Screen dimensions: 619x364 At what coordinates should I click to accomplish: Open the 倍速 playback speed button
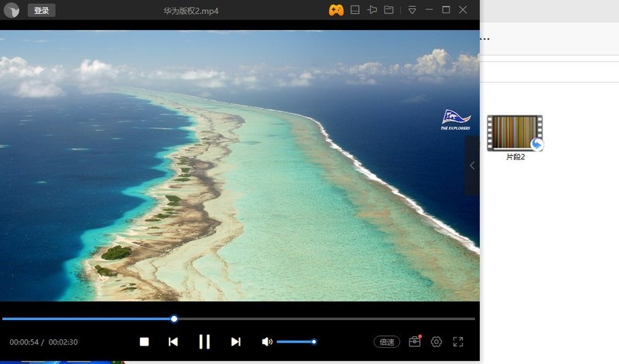tap(387, 342)
